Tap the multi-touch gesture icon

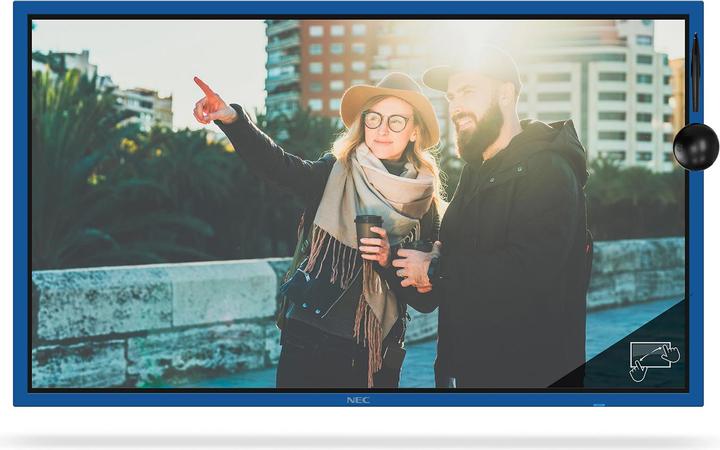pos(654,360)
